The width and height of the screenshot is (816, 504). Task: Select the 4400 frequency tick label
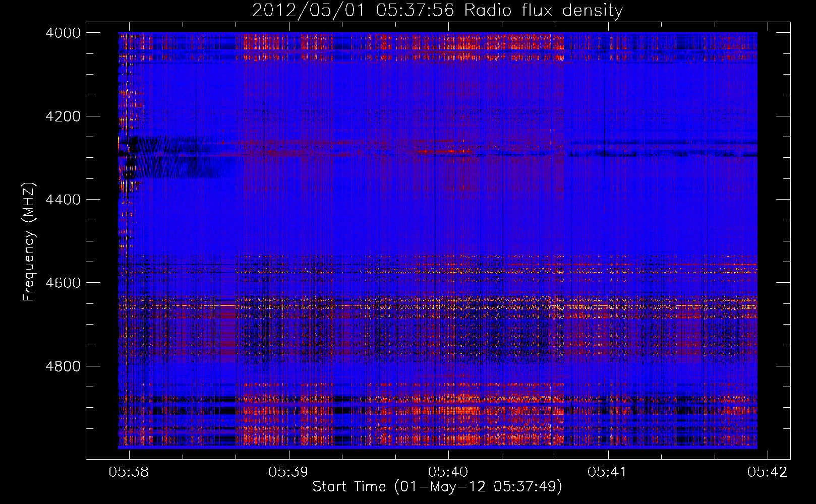(x=63, y=200)
